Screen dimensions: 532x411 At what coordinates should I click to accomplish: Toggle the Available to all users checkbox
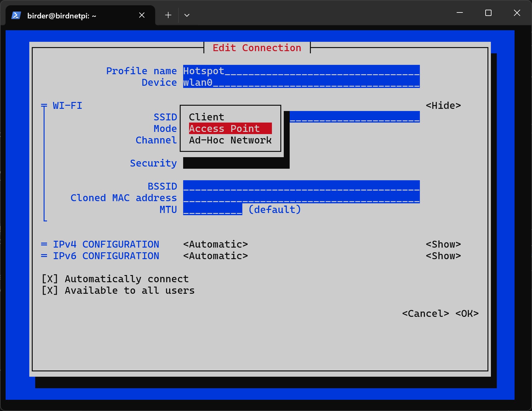(50, 290)
